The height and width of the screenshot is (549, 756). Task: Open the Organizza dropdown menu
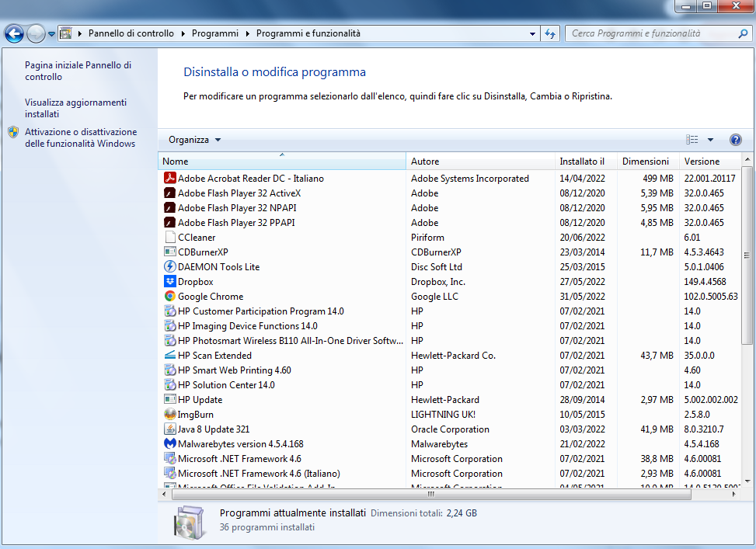point(194,140)
